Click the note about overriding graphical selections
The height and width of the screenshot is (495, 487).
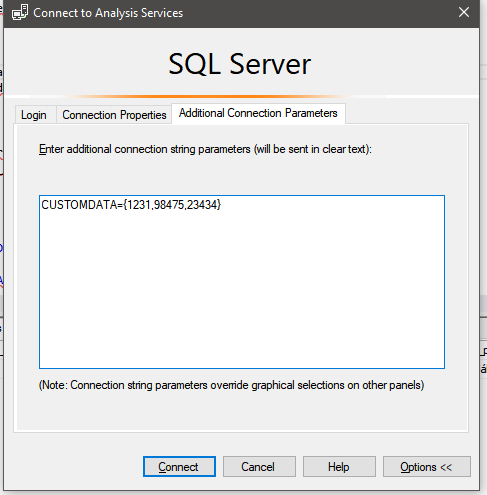[231, 385]
